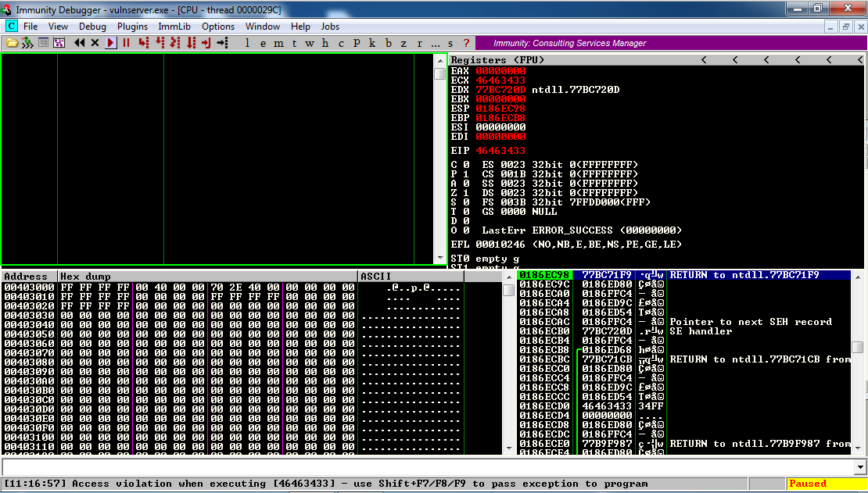The image size is (868, 493).
Task: Open the command history dropdown arrow
Action: [x=859, y=467]
